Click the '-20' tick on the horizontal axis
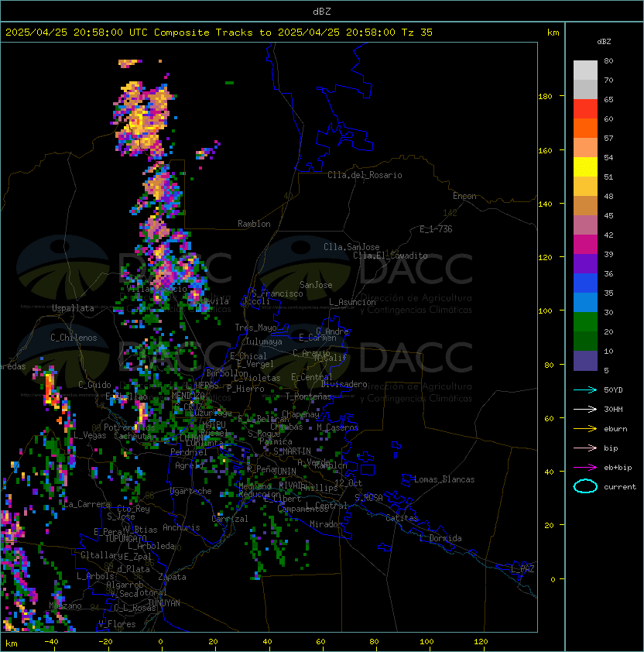 tap(105, 642)
